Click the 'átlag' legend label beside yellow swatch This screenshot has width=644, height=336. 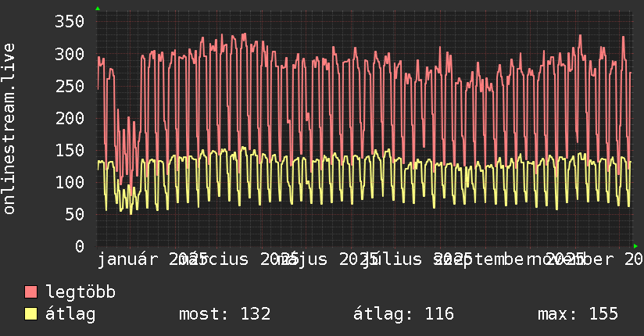click(70, 314)
